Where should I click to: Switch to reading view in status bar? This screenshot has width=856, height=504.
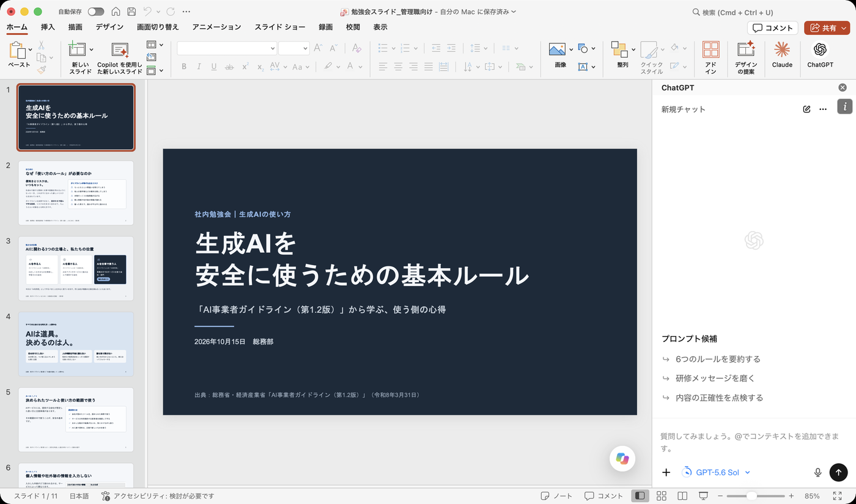pos(682,496)
